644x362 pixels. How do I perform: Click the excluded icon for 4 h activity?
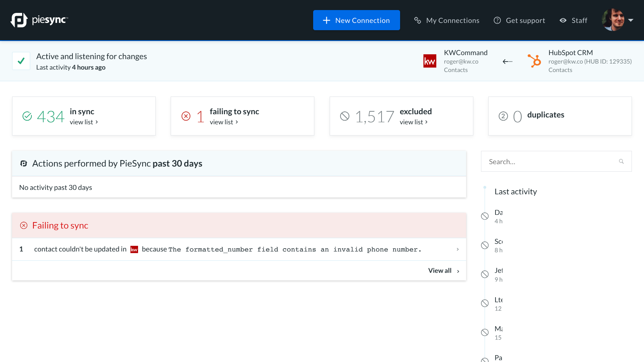click(485, 216)
